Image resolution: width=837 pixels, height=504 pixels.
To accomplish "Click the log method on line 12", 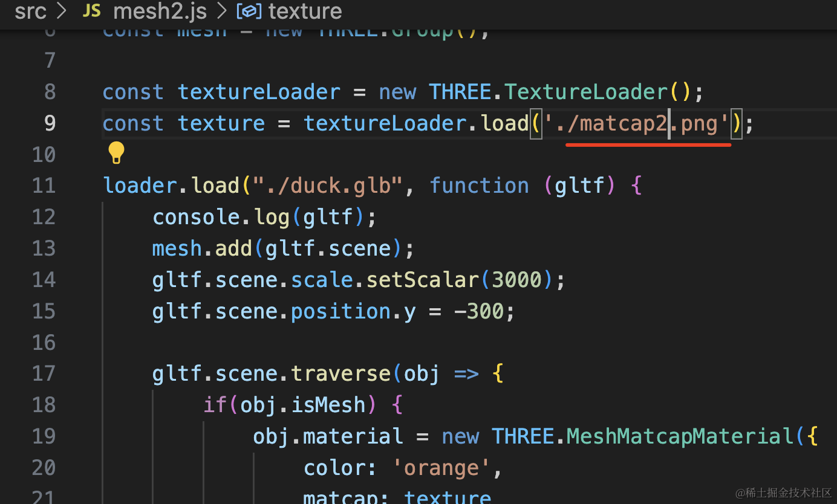I will [271, 218].
